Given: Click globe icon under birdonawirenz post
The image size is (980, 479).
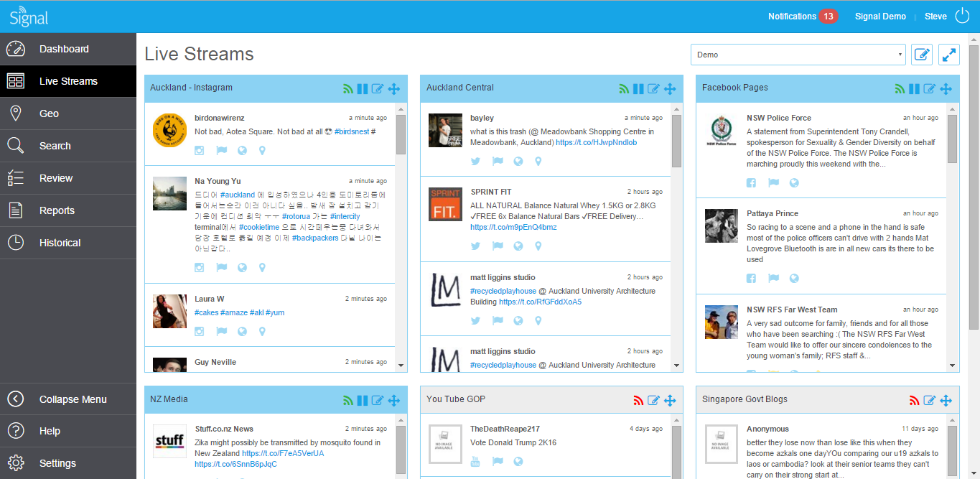Looking at the screenshot, I should tap(243, 151).
